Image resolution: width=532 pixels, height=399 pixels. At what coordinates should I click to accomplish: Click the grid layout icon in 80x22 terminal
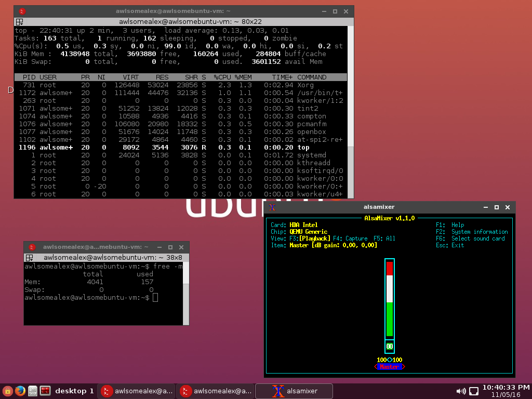pyautogui.click(x=19, y=22)
